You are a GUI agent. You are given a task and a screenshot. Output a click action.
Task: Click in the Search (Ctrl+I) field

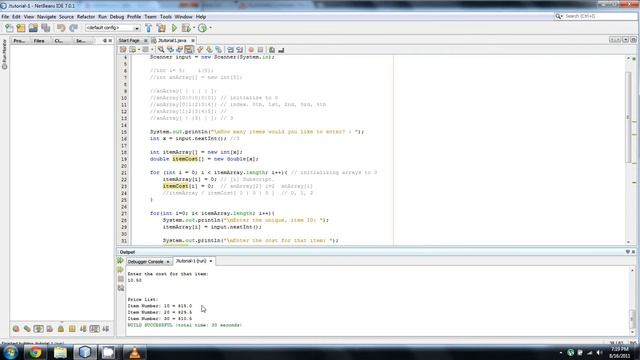600,16
